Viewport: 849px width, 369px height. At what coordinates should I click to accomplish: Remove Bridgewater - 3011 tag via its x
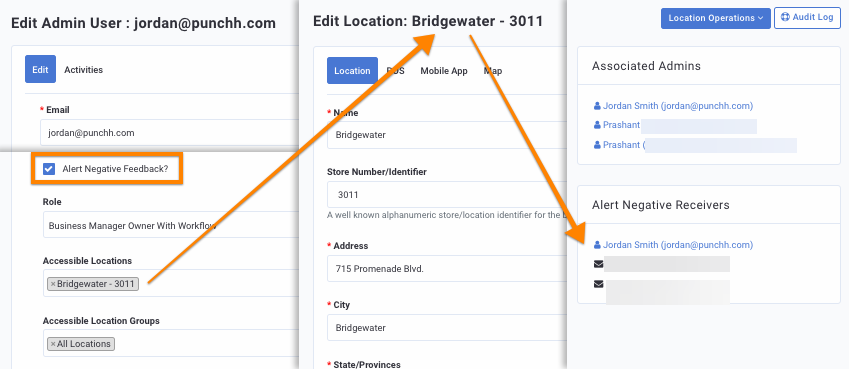tap(53, 284)
